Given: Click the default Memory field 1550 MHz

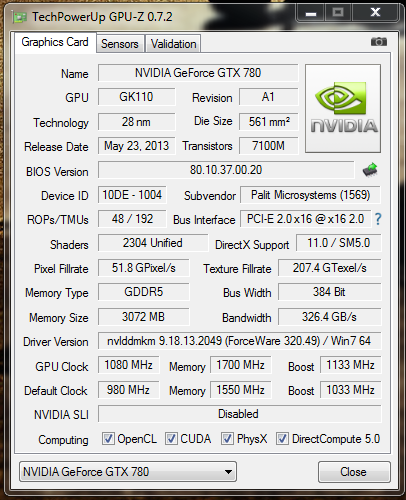Looking at the screenshot, I should 241,390.
